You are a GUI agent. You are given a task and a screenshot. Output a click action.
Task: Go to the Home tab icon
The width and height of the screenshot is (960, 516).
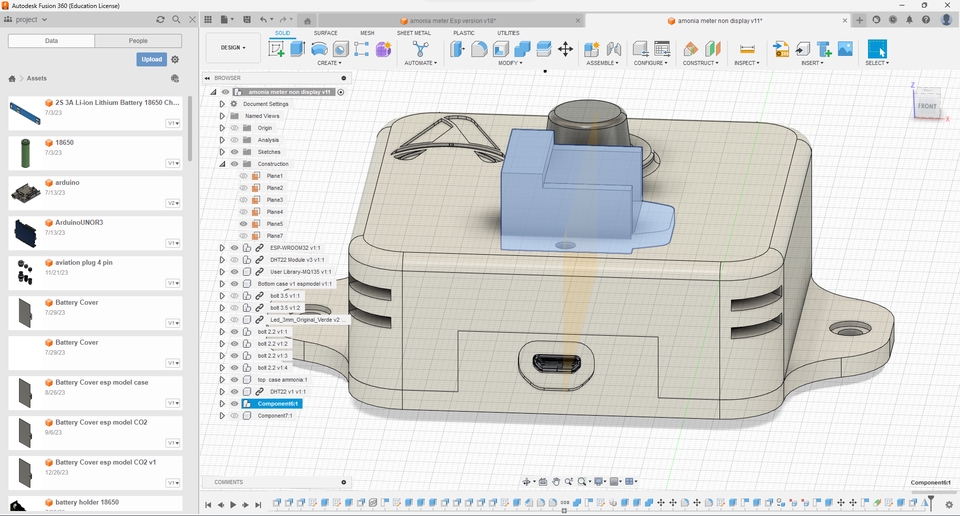pos(307,20)
